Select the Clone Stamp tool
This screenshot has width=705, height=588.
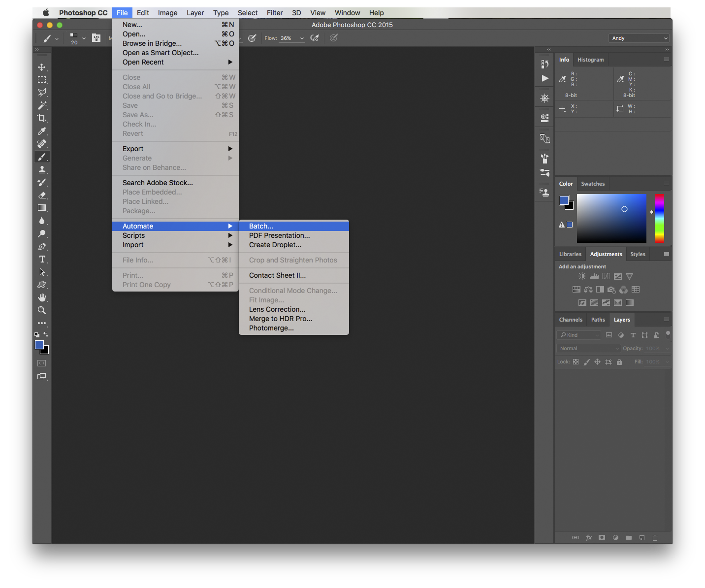pyautogui.click(x=42, y=169)
